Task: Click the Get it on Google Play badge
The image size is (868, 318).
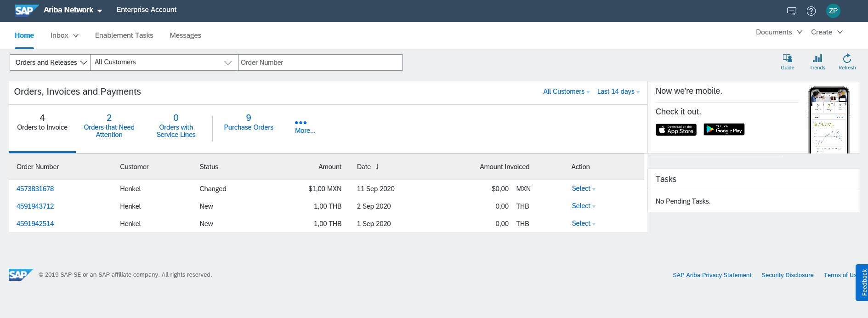Action: [724, 130]
